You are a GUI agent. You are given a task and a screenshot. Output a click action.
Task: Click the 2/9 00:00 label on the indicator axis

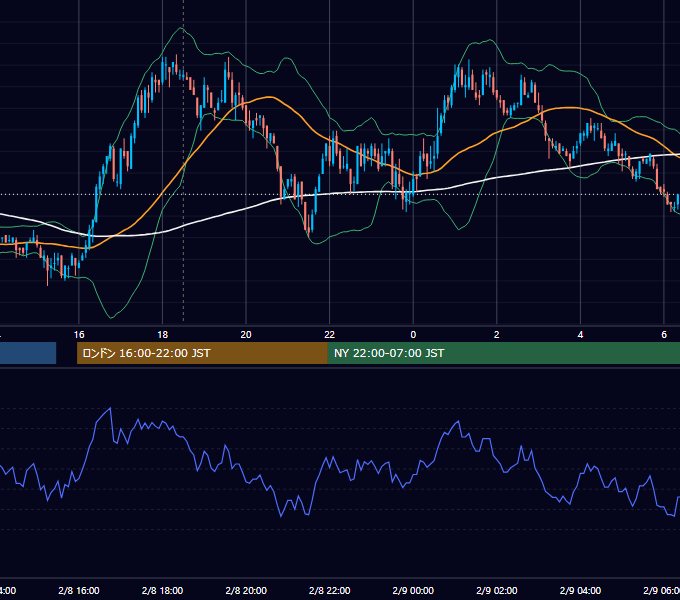click(x=413, y=590)
